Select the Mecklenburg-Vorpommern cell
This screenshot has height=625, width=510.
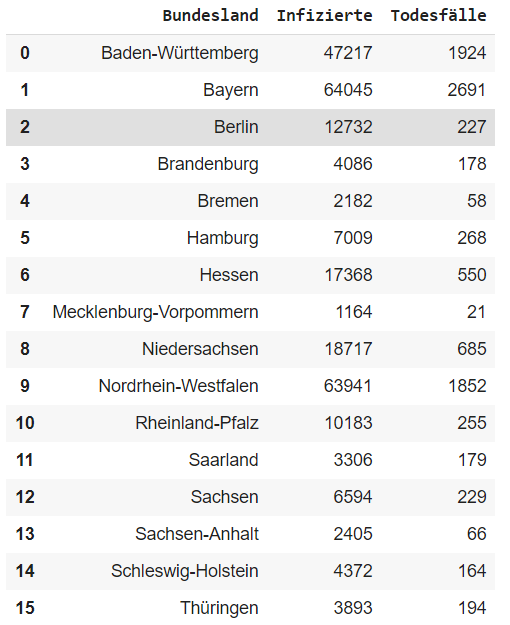pyautogui.click(x=155, y=312)
